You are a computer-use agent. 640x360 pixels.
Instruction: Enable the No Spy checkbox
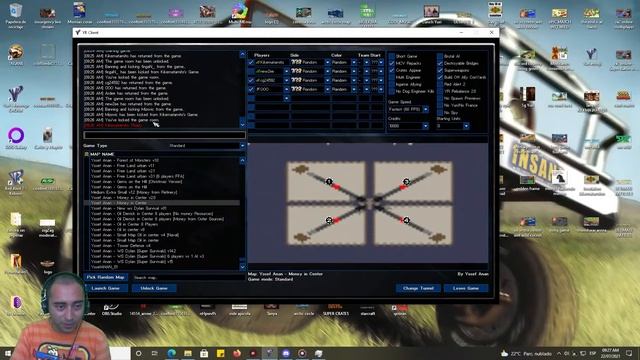pos(440,112)
